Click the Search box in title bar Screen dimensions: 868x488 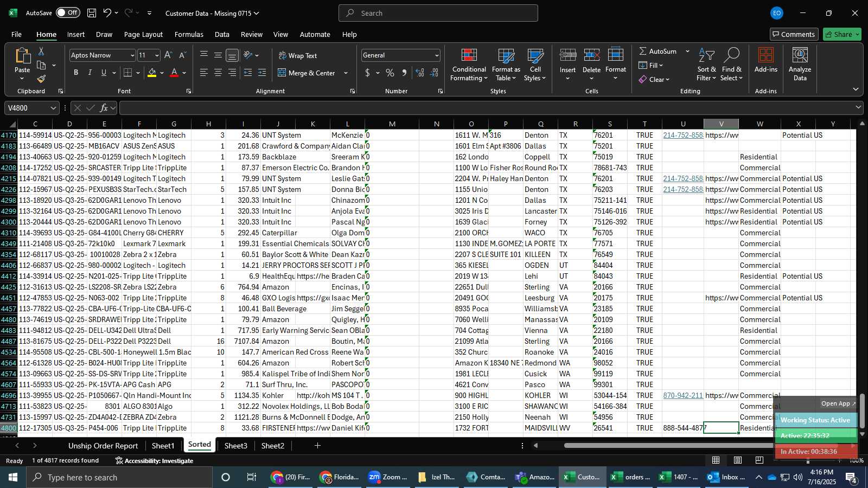click(x=438, y=13)
